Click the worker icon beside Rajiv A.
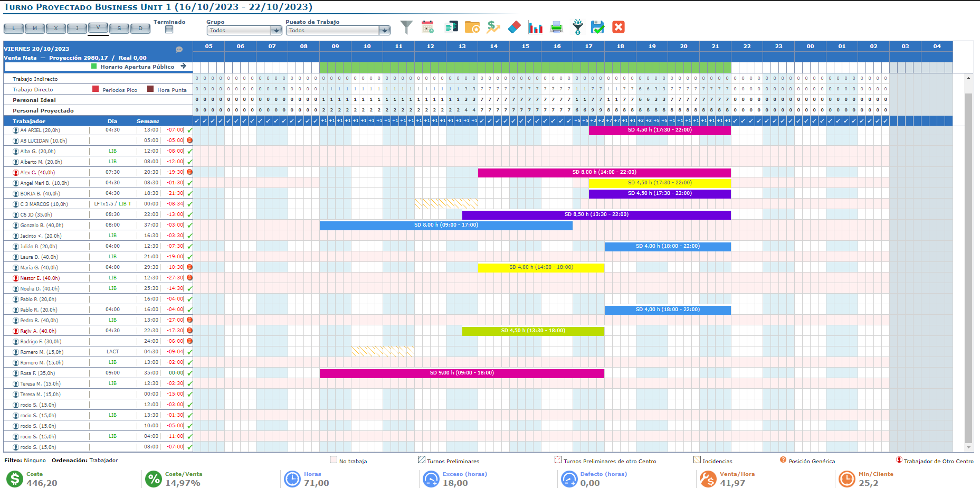 pos(16,331)
